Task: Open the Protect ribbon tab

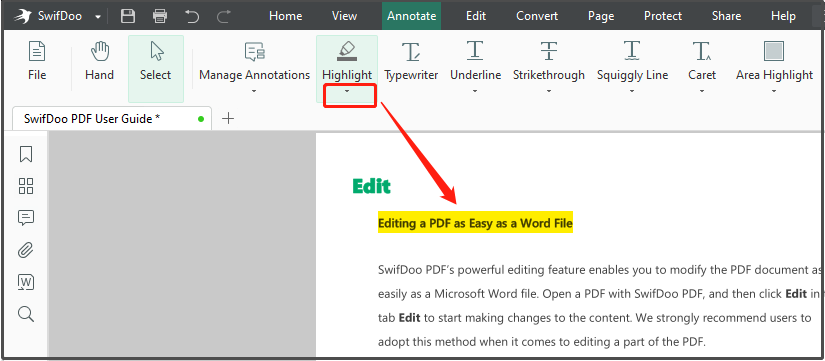Action: (663, 16)
